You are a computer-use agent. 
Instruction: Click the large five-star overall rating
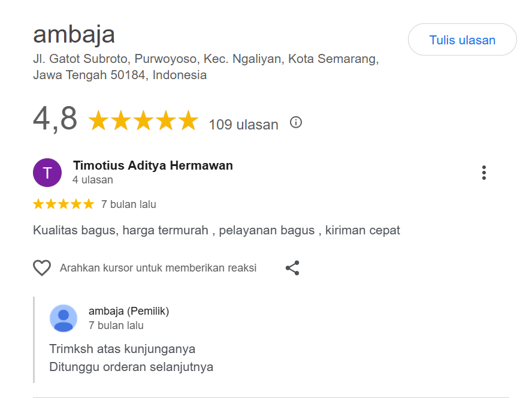tap(143, 121)
